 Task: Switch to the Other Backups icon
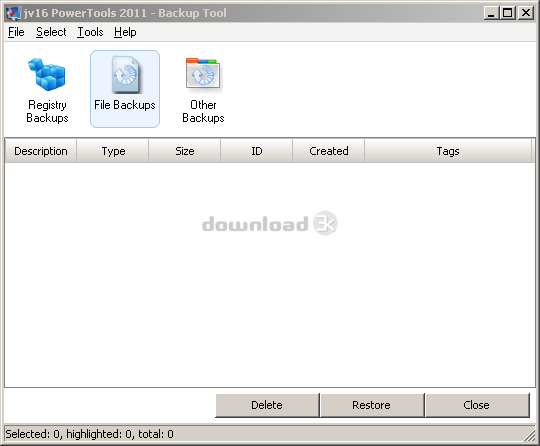pos(203,90)
